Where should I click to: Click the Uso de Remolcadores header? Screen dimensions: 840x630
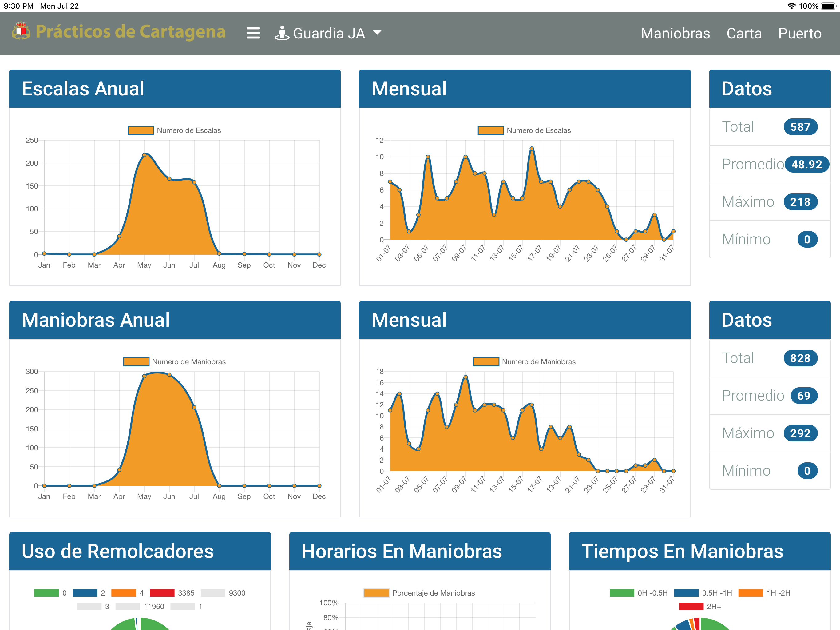[140, 551]
